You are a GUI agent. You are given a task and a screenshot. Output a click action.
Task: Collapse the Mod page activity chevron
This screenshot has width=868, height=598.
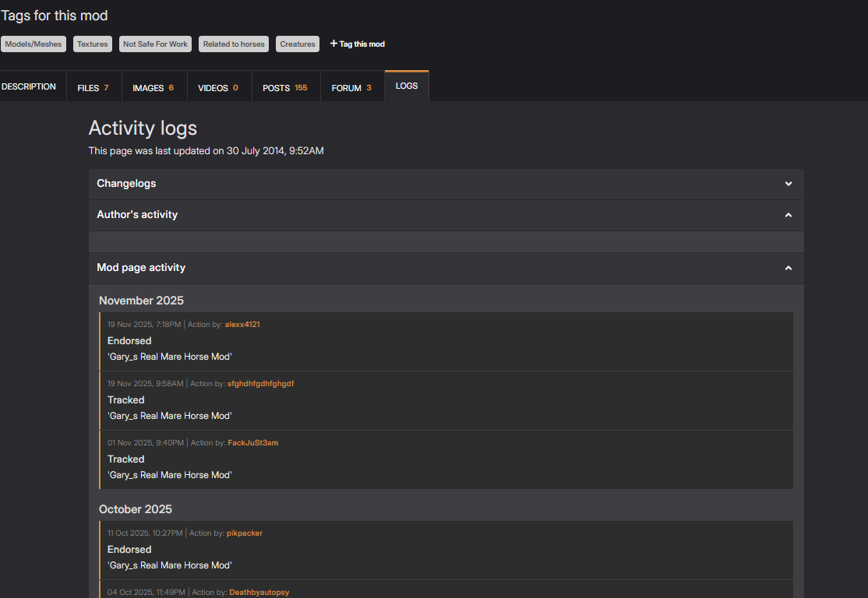[789, 268]
